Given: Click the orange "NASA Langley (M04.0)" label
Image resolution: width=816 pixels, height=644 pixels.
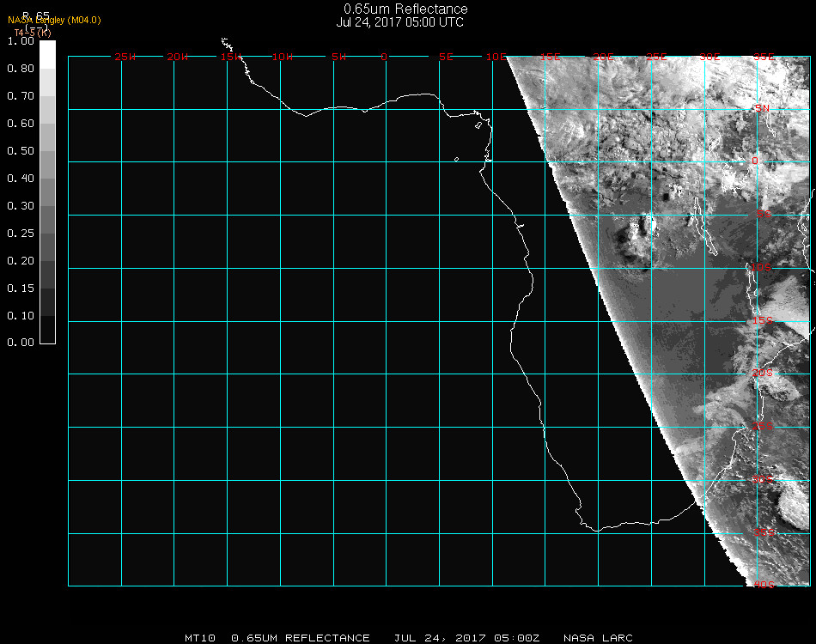Looking at the screenshot, I should point(54,20).
